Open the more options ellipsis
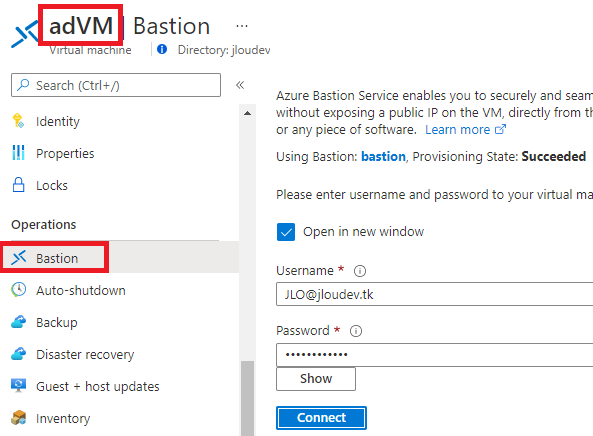This screenshot has height=436, width=593. pyautogui.click(x=242, y=26)
